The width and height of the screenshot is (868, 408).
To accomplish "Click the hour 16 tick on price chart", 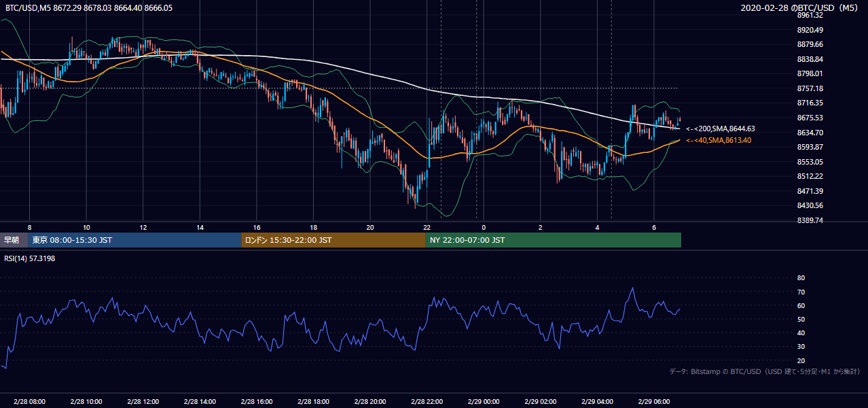I will [x=257, y=227].
